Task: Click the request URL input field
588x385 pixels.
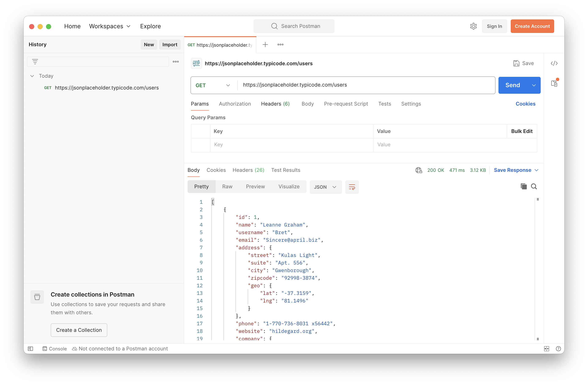Action: pos(366,85)
